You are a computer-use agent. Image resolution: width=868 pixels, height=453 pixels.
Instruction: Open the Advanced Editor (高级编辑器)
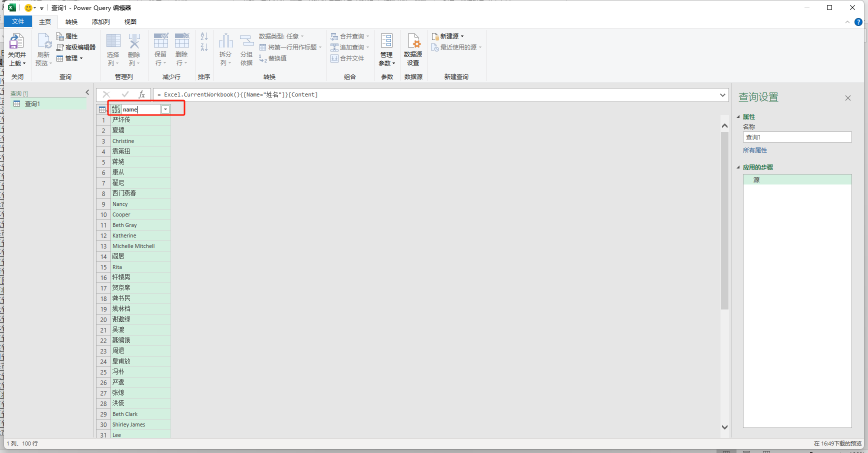pos(76,47)
